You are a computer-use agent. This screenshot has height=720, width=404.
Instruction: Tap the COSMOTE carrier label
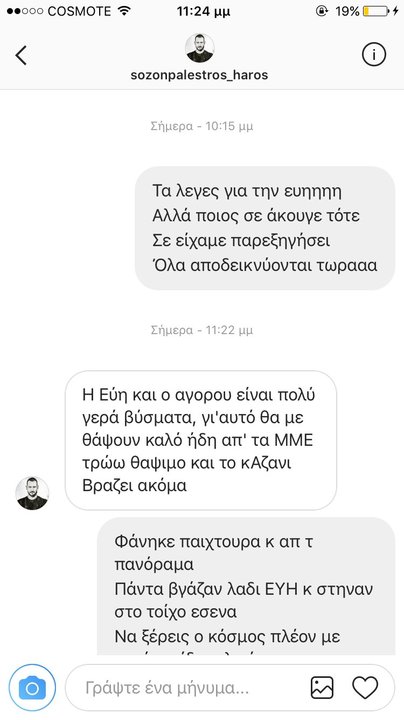click(80, 11)
